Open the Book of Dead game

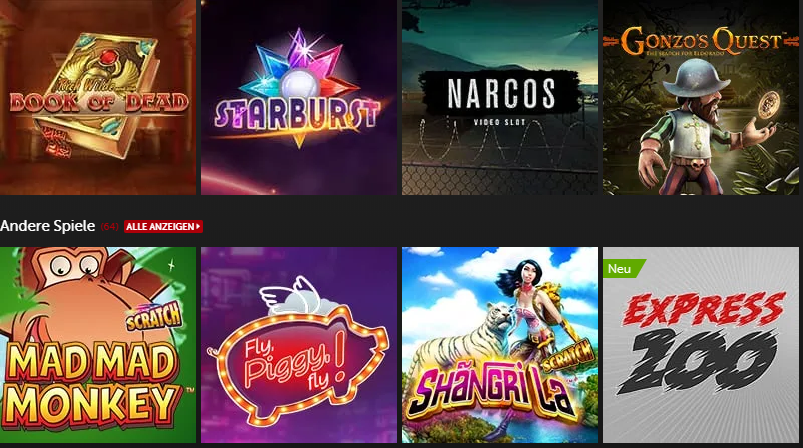pyautogui.click(x=98, y=97)
